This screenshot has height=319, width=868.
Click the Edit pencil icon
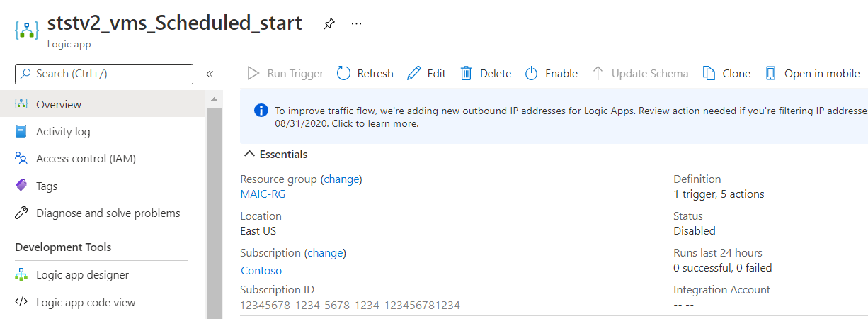(413, 74)
